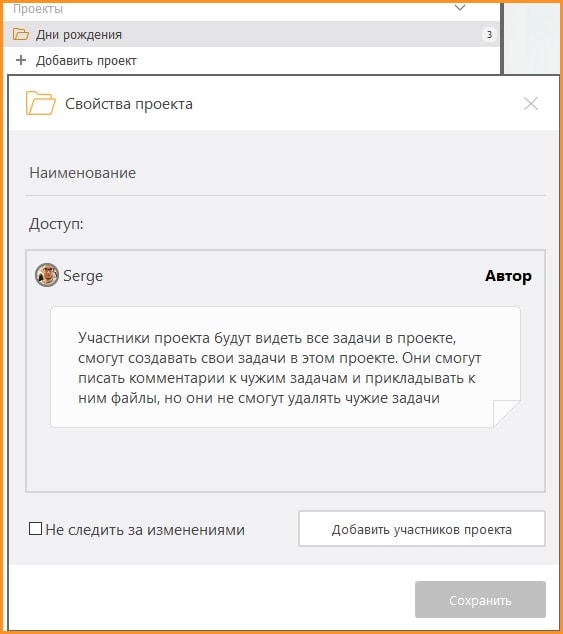Click the Автор role label
563x634 pixels.
coord(508,276)
